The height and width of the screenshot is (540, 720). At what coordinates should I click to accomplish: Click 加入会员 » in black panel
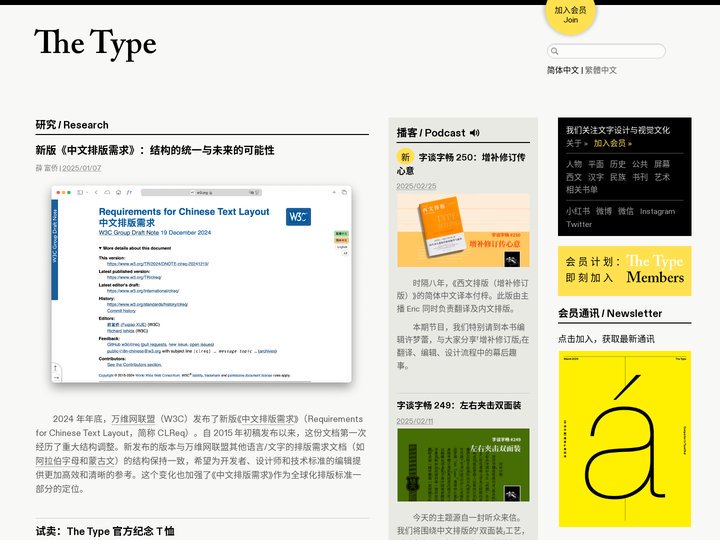613,143
